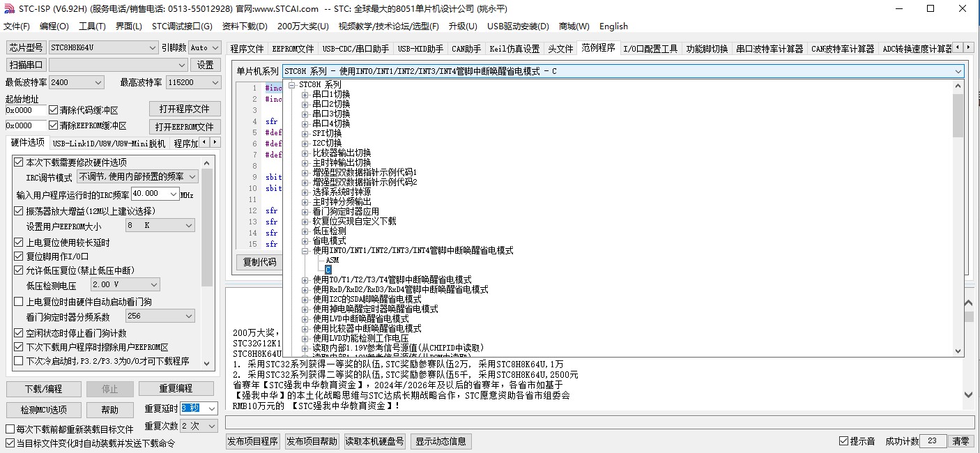Image resolution: width=980 pixels, height=453 pixels.
Task: Enable 每次下载前都重新装载目标文件
Action: (10, 429)
